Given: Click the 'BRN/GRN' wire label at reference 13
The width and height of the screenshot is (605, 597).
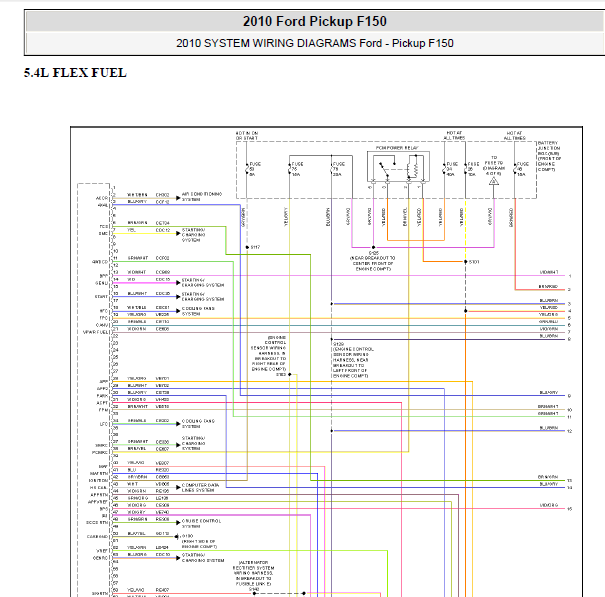Looking at the screenshot, I should click(x=548, y=477).
